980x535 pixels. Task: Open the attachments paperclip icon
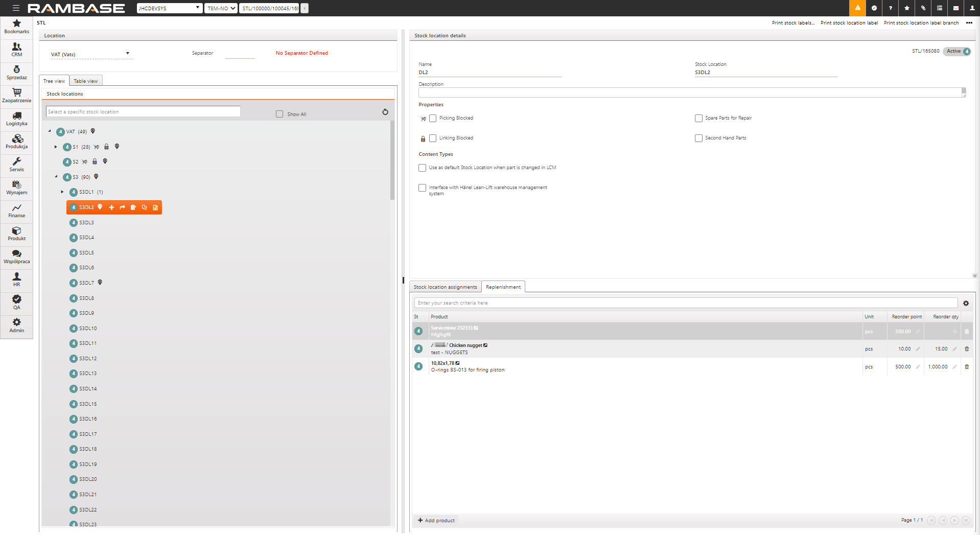tap(923, 8)
